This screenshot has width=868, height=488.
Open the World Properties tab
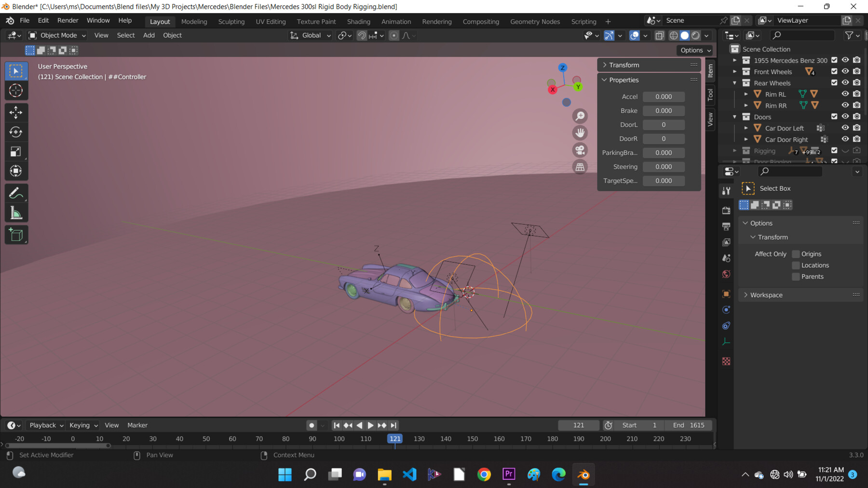(726, 274)
